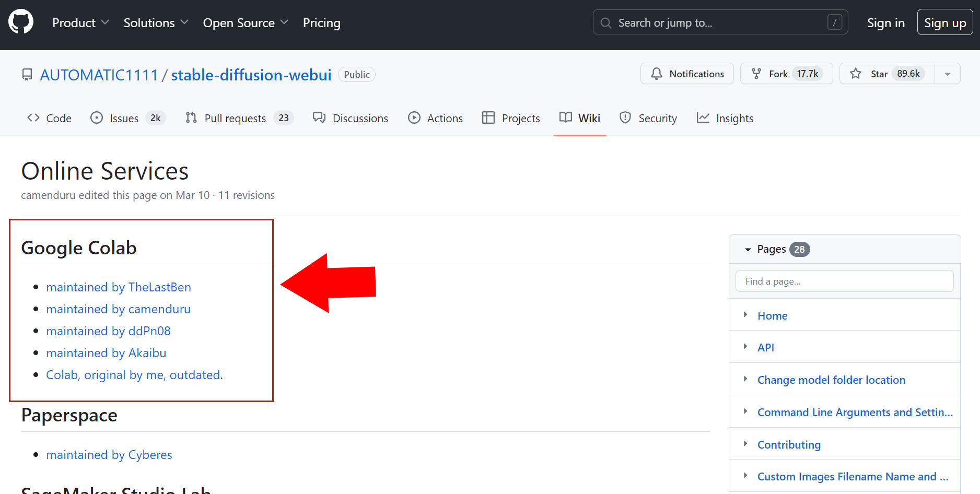Viewport: 980px width, 494px height.
Task: Go to the Discussions tab
Action: [x=351, y=118]
